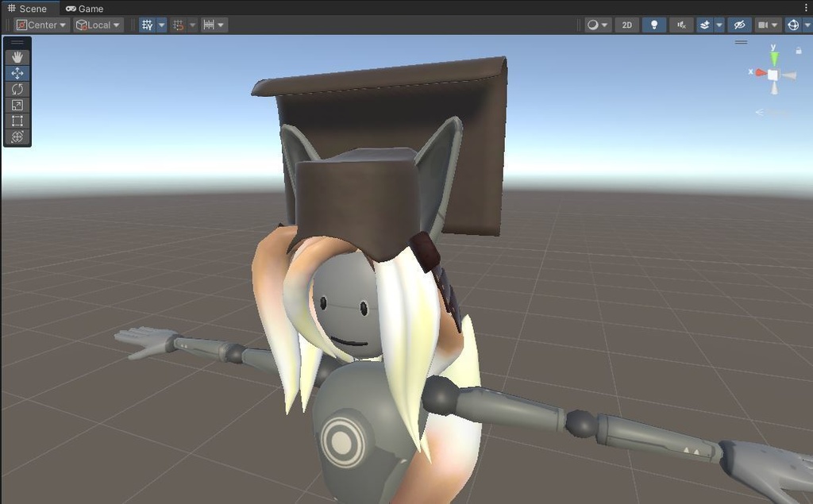Select the Transform tool
Screen dimensions: 813x504
coord(17,137)
